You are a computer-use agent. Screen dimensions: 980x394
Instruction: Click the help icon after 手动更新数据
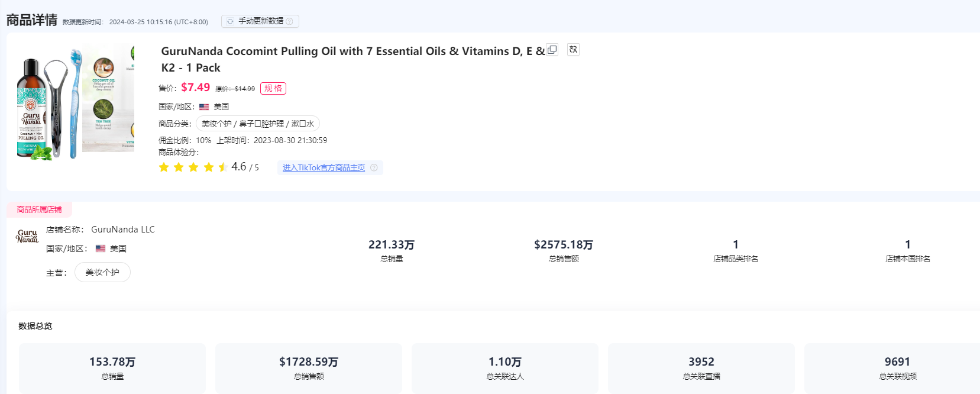click(x=289, y=21)
